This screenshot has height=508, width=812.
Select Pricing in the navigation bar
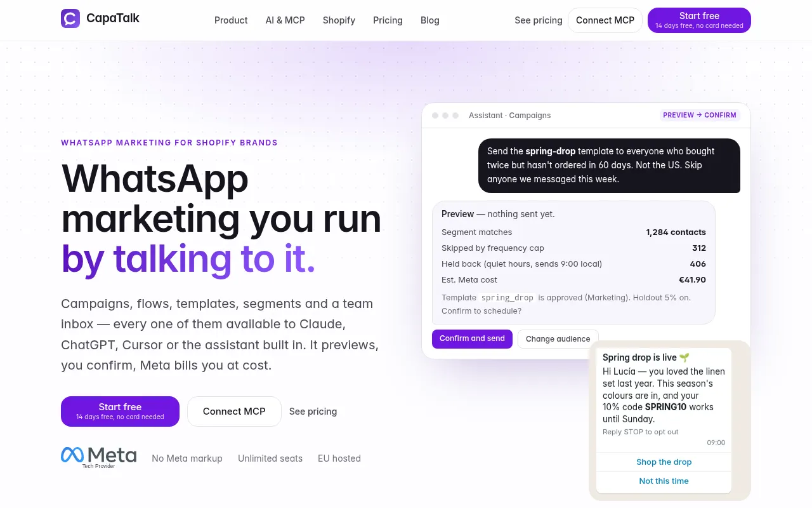(388, 20)
